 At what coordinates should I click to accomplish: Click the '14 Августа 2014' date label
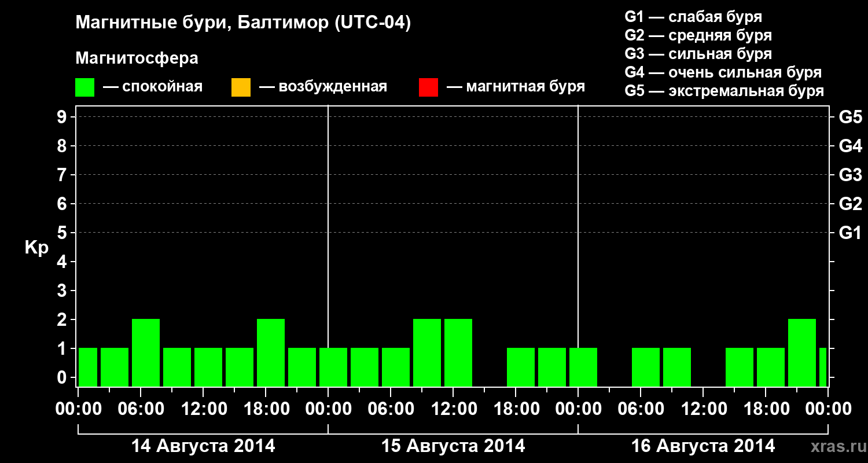point(203,446)
